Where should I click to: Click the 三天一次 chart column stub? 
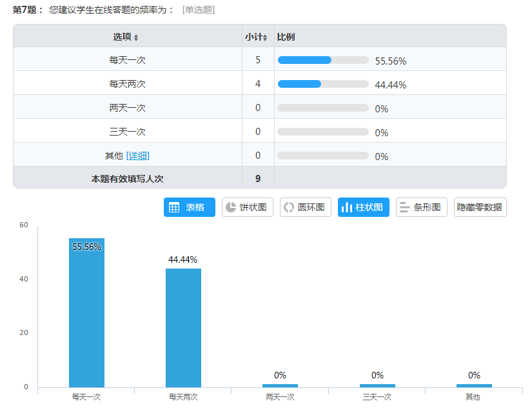coord(377,385)
